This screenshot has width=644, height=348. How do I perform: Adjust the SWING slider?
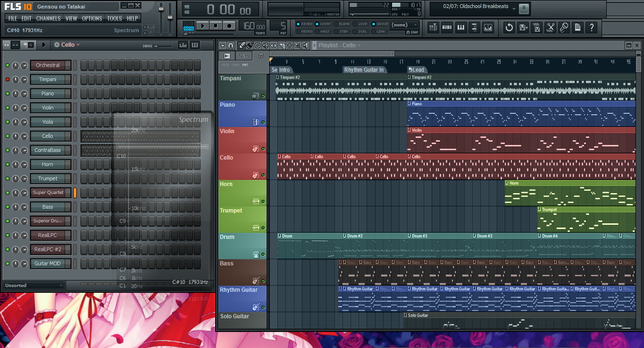(164, 45)
